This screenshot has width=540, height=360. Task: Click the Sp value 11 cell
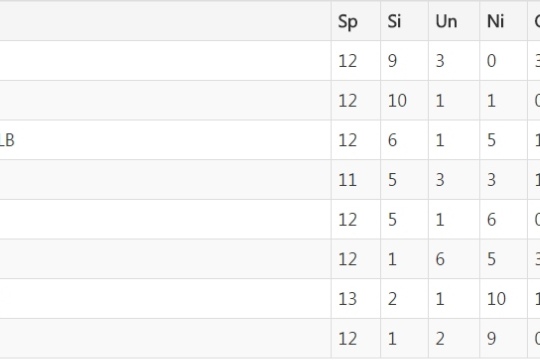(356, 180)
